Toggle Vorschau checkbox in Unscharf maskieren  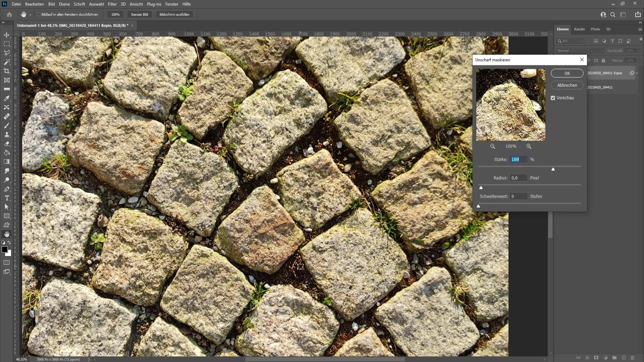[553, 98]
